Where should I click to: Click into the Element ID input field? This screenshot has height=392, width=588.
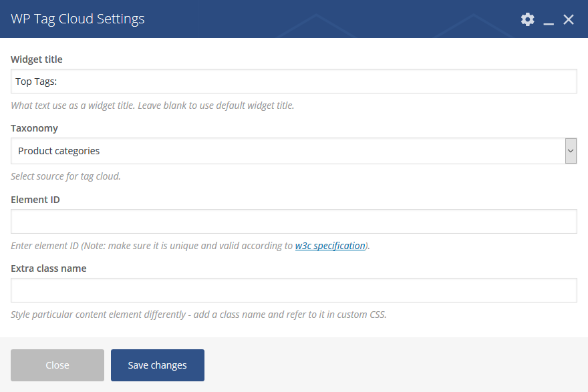[x=293, y=222]
